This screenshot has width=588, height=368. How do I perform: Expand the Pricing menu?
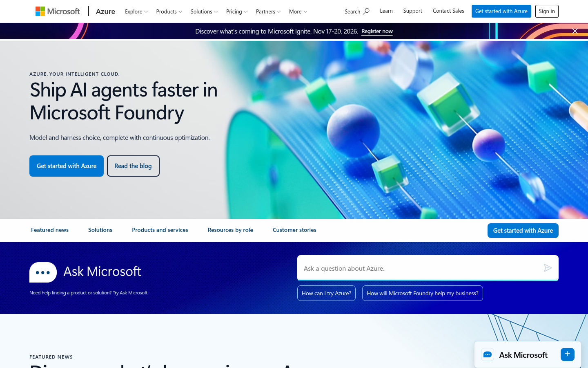[x=237, y=11]
